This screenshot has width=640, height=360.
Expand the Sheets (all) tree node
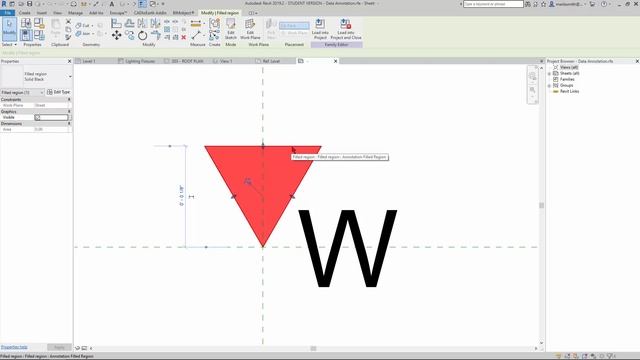[x=549, y=73]
